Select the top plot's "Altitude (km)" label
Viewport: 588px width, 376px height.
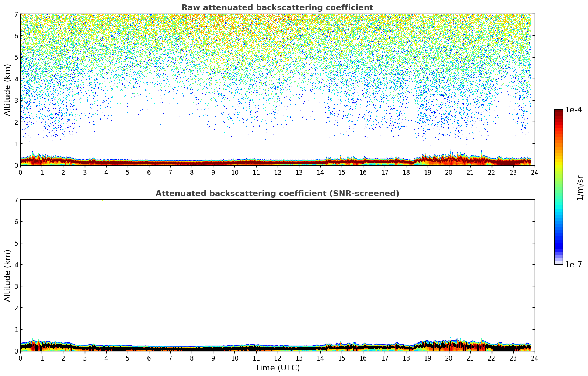[8, 90]
